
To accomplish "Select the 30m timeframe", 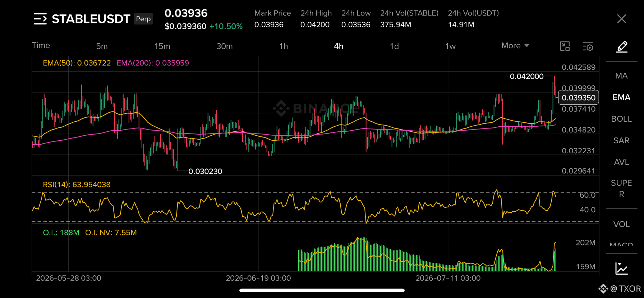I will tap(225, 46).
